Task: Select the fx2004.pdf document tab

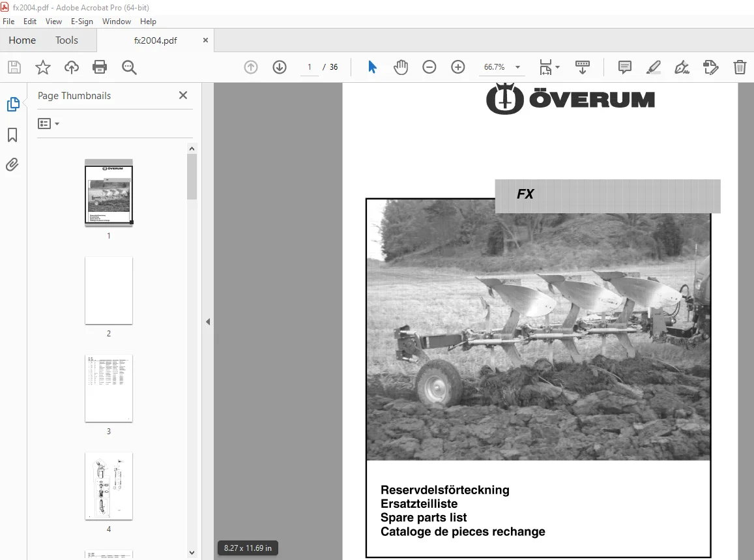Action: pyautogui.click(x=155, y=40)
